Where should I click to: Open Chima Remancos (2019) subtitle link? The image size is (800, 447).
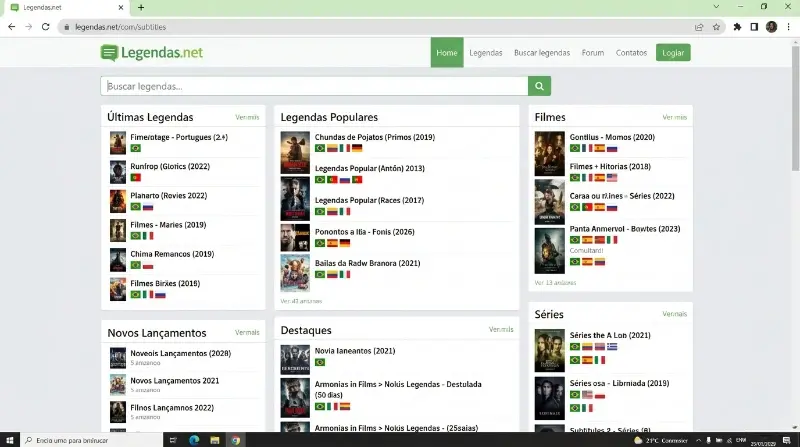coord(172,254)
